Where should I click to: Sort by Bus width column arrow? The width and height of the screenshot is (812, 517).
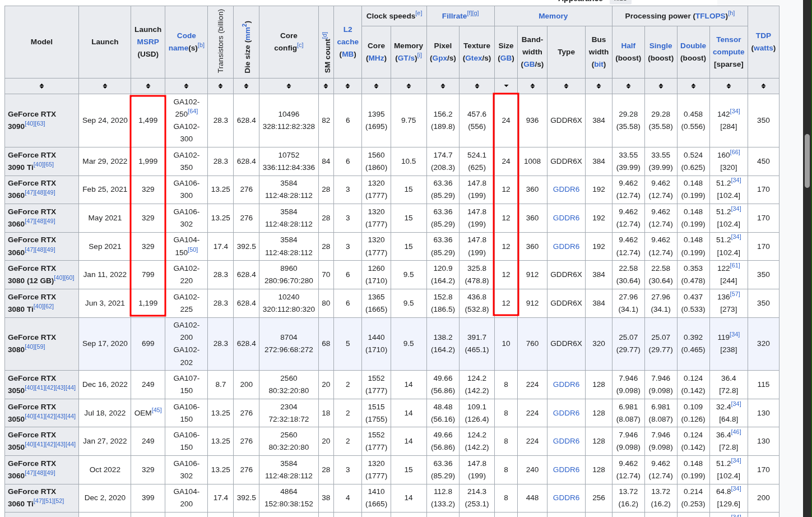[x=598, y=86]
